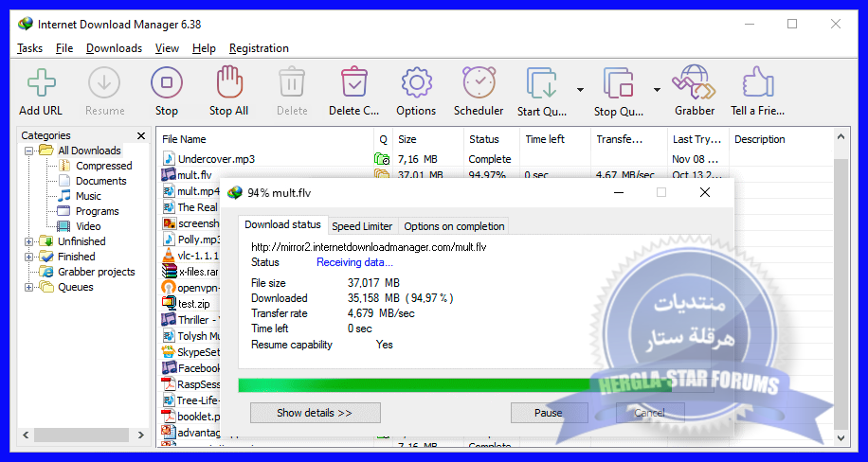This screenshot has height=462, width=868.
Task: Click the download list up scroll arrow
Action: tap(841, 136)
